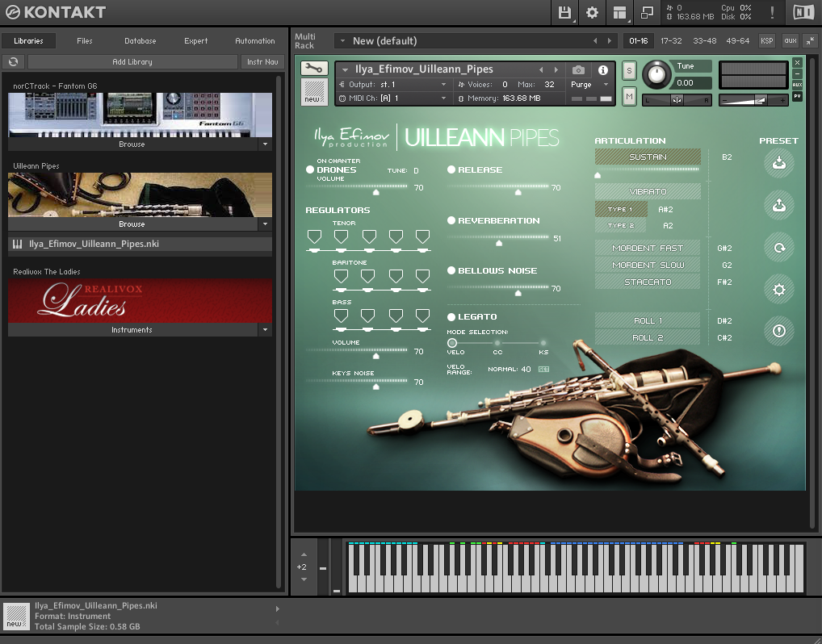This screenshot has height=644, width=822.
Task: Click the Native Instruments NI logo
Action: (x=803, y=13)
